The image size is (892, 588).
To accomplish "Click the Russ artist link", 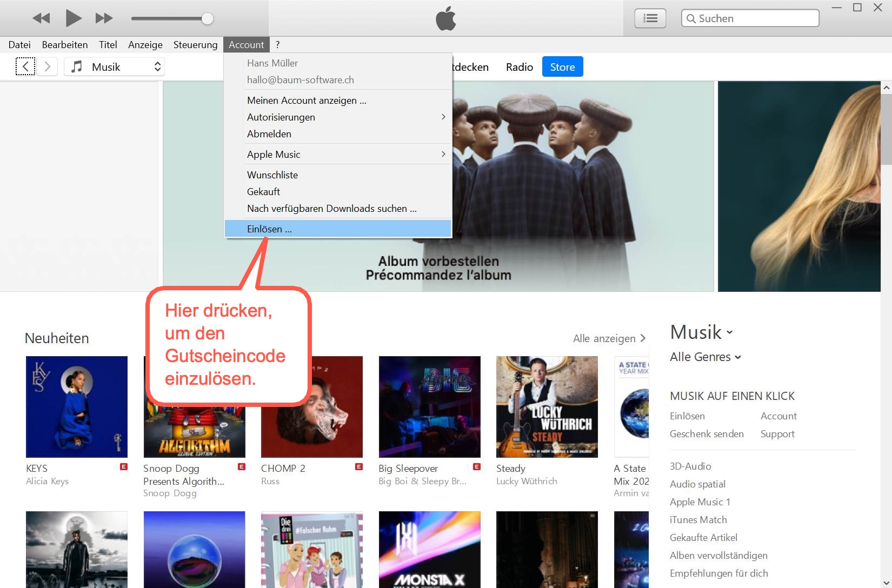I will 270,481.
